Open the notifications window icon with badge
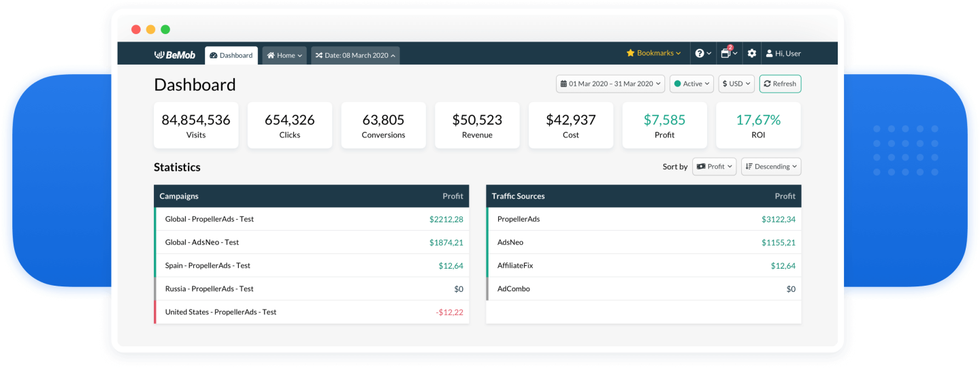Image resolution: width=980 pixels, height=368 pixels. click(x=726, y=54)
